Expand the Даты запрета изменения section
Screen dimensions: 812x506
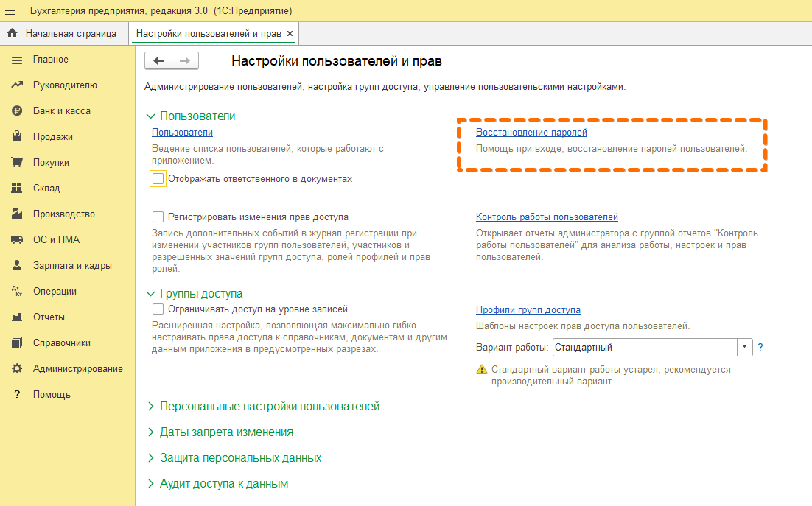tap(225, 432)
